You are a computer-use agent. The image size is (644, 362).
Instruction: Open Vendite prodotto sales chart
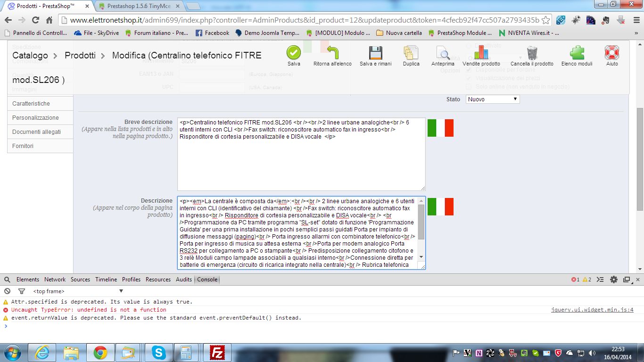click(x=481, y=52)
